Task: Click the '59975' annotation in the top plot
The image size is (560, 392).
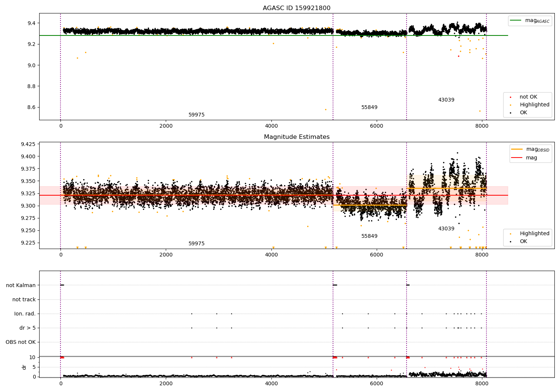Action: pos(196,115)
